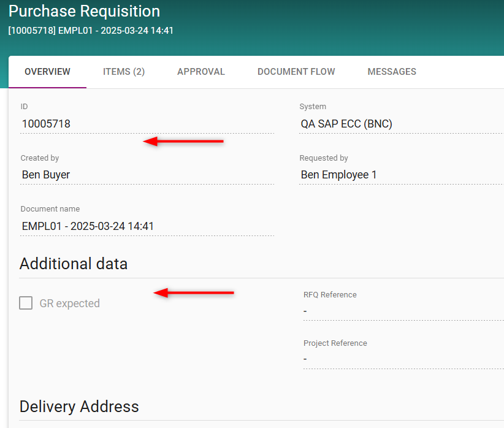Click the Additional data section heading

pyautogui.click(x=74, y=264)
